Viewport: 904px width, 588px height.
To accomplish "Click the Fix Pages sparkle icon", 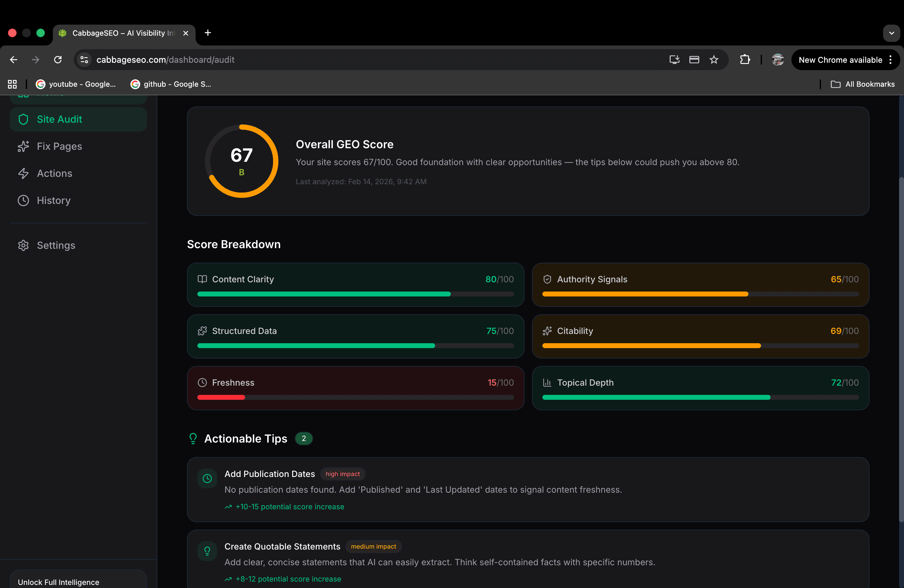I will 23,146.
